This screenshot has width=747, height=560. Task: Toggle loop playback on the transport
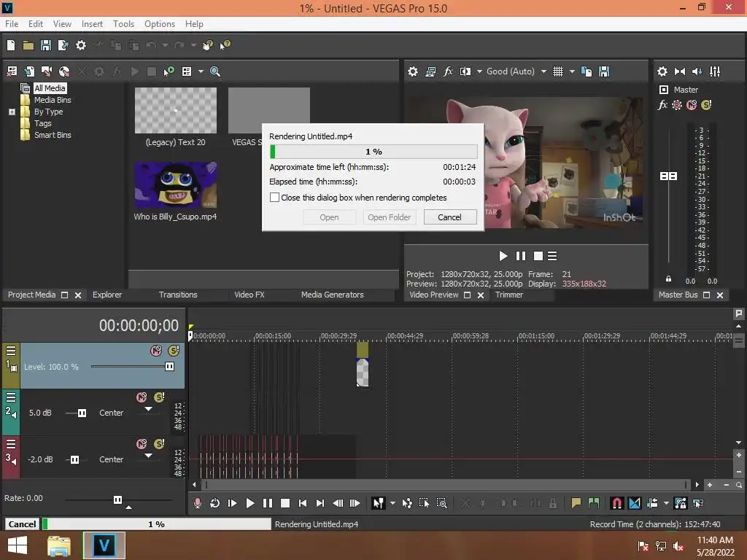coord(215,503)
